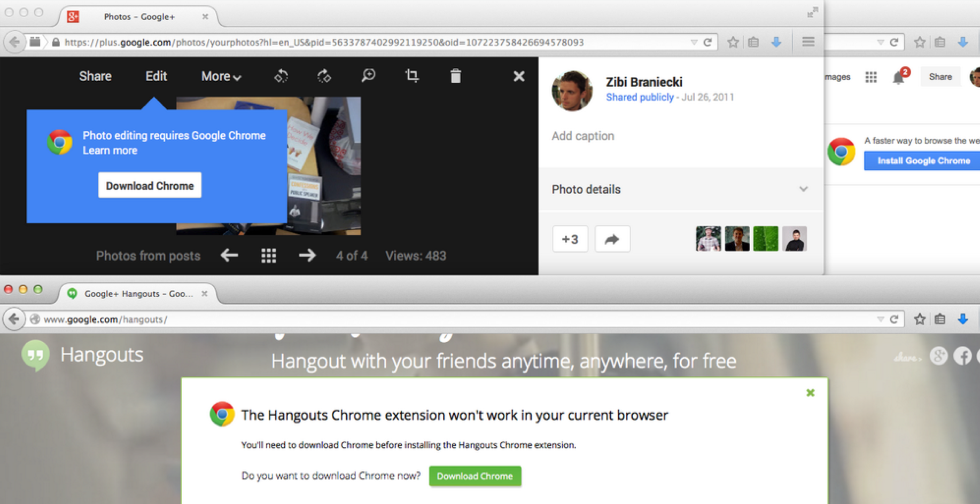Viewport: 980px width, 504px height.
Task: Dismiss the Hangouts extension dialog with green X
Action: (x=810, y=393)
